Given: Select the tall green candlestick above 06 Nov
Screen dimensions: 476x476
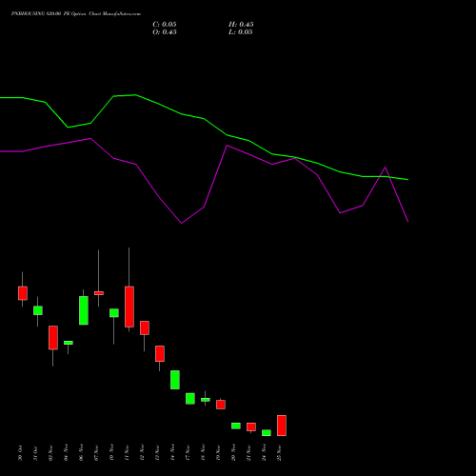Looking at the screenshot, I should pyautogui.click(x=84, y=310).
